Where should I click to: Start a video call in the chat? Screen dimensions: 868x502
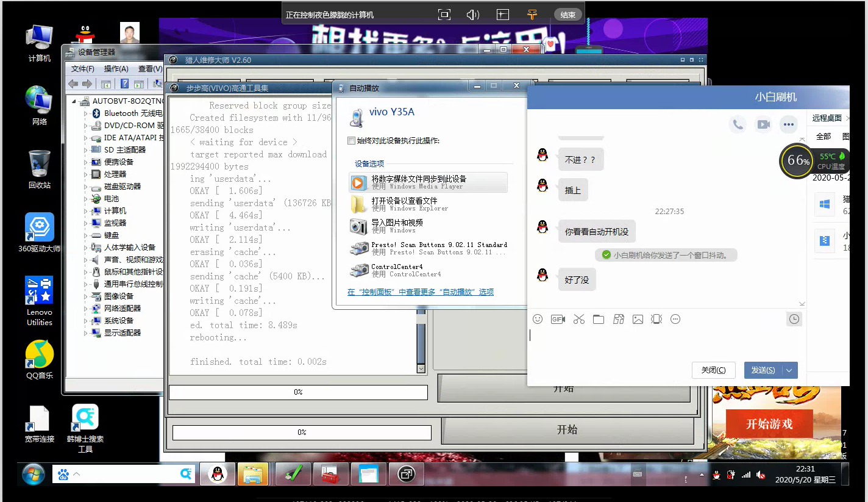[x=763, y=124]
